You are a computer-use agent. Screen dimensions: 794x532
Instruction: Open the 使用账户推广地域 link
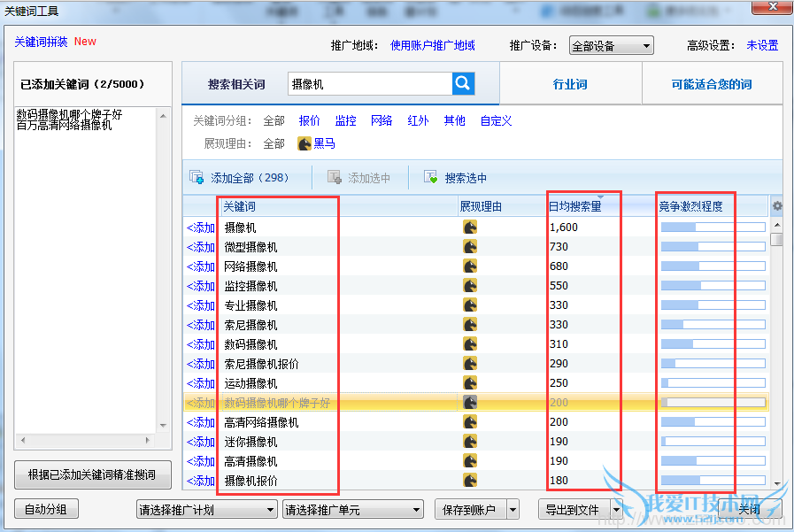pyautogui.click(x=433, y=45)
